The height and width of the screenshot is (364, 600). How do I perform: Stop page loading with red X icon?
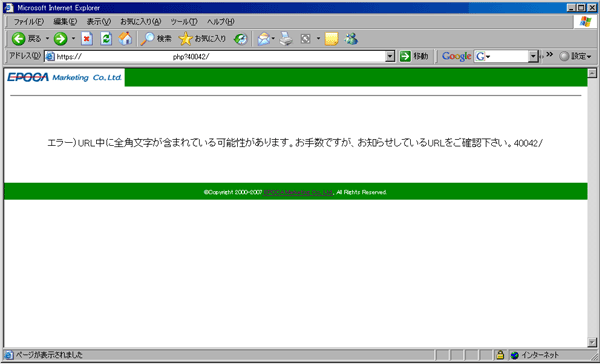click(87, 39)
